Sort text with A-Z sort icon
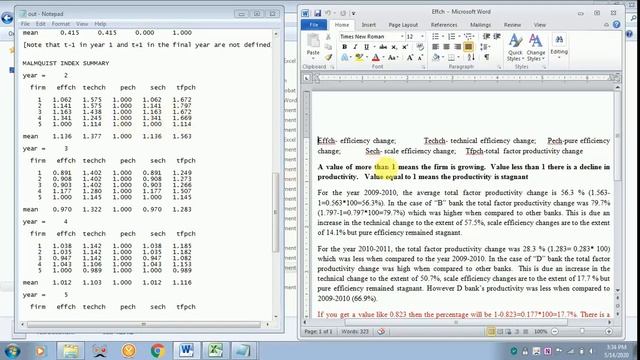This screenshot has width=640, height=360. click(x=471, y=58)
